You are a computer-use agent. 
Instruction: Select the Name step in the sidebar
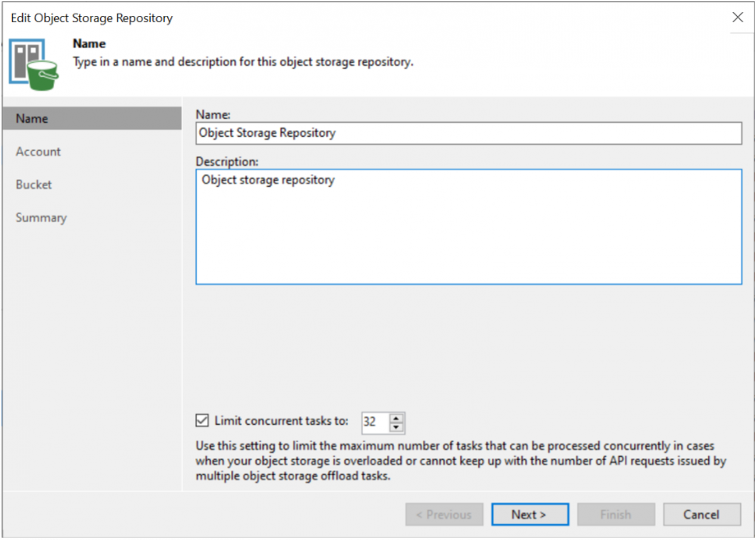click(x=31, y=118)
